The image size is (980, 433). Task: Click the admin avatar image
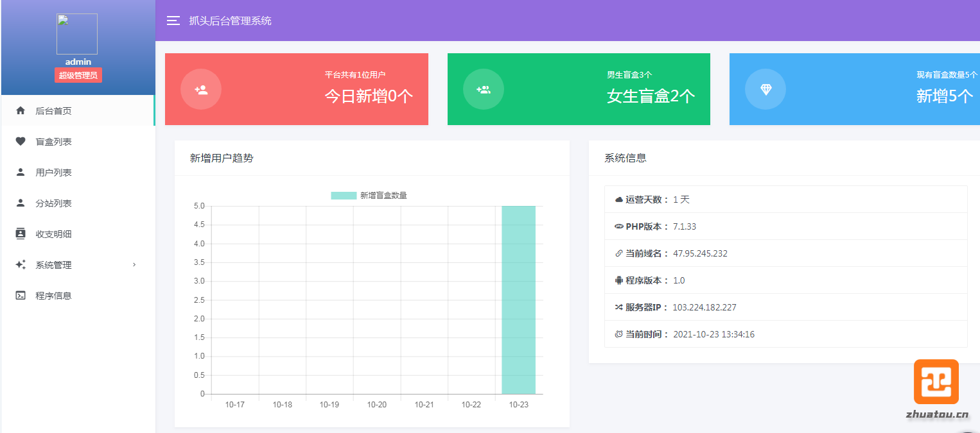[x=77, y=34]
